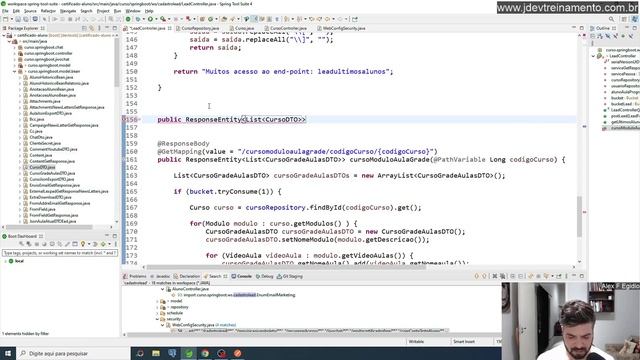Open the Declaration tab
The height and width of the screenshot is (360, 640).
coord(187,276)
